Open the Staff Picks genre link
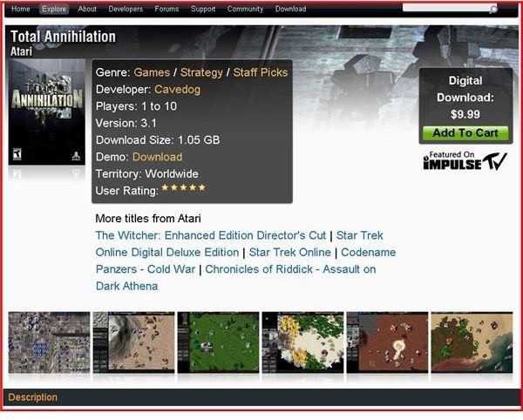The image size is (523, 420). point(260,72)
